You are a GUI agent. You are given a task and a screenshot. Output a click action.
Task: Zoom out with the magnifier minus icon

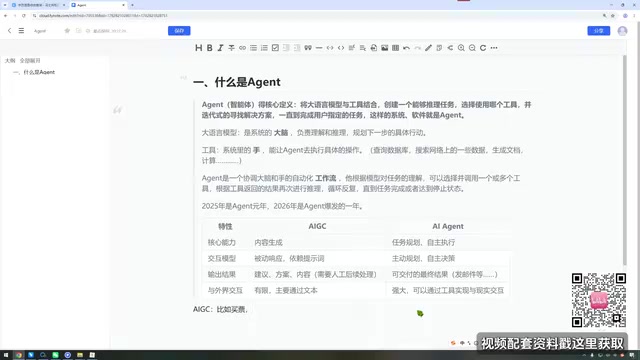coord(472,48)
